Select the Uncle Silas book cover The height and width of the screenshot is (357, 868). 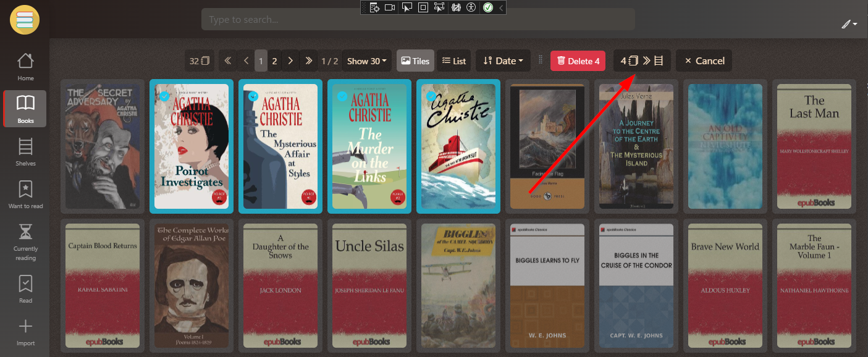[x=369, y=286]
